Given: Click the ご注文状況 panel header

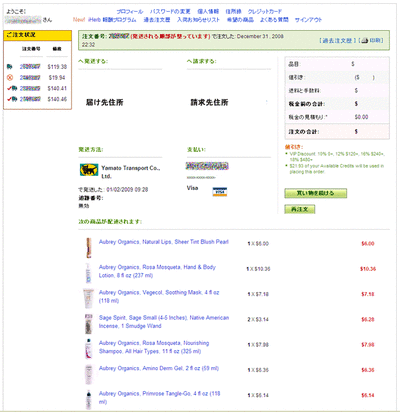Looking at the screenshot, I should [37, 35].
